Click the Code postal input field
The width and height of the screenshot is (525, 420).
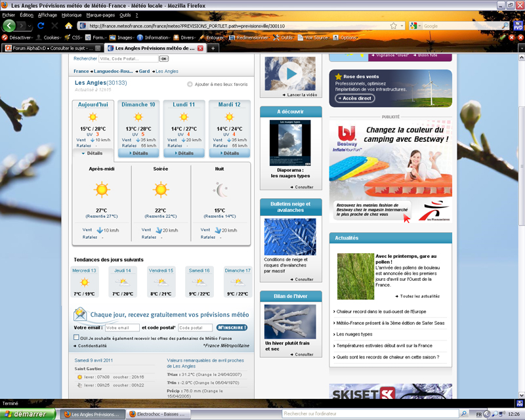[x=196, y=327]
